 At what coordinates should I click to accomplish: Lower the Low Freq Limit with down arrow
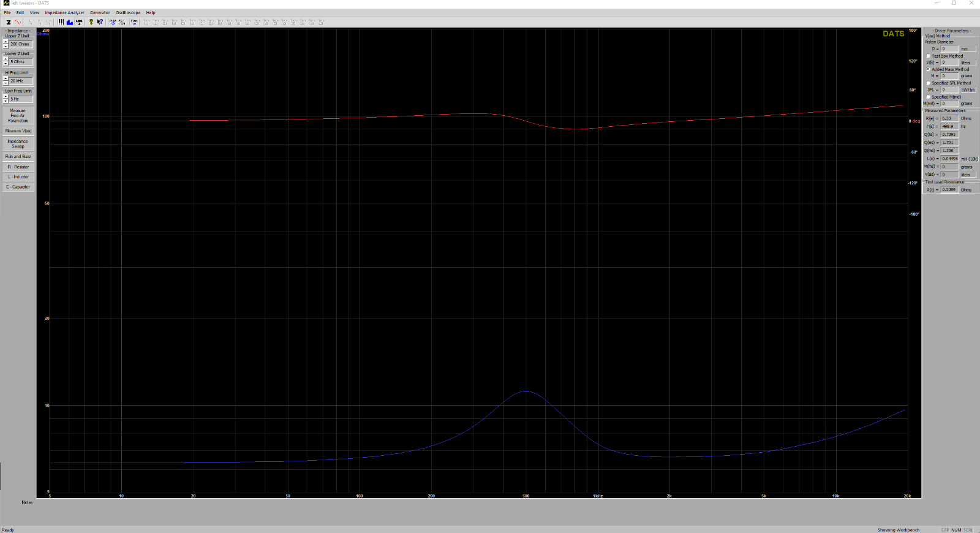coord(6,101)
